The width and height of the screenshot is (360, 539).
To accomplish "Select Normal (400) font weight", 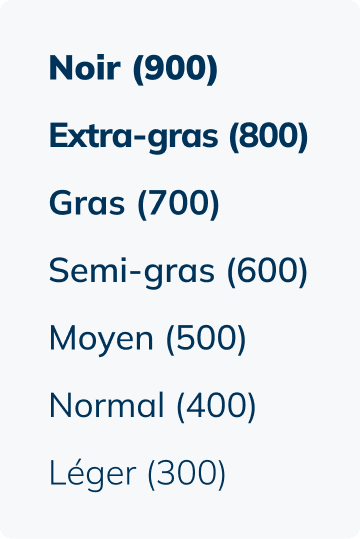I will coord(153,406).
